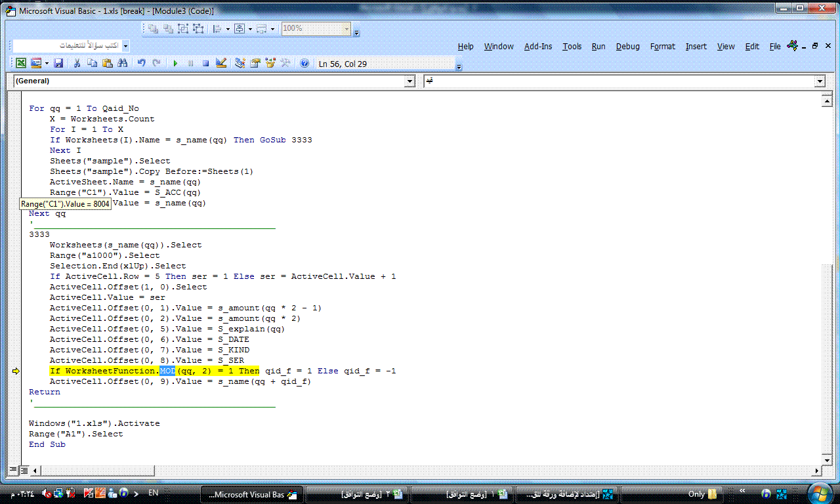Open the Debug menu
This screenshot has height=504, width=840.
point(627,47)
